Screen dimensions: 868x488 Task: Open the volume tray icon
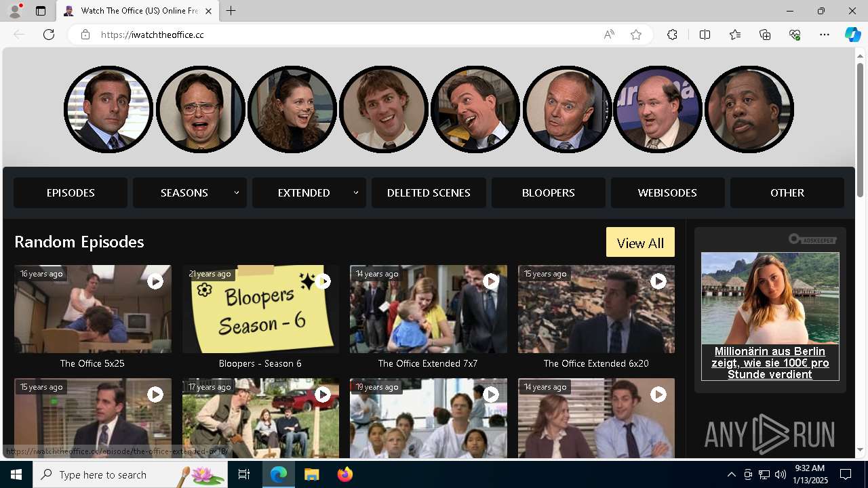[780, 474]
